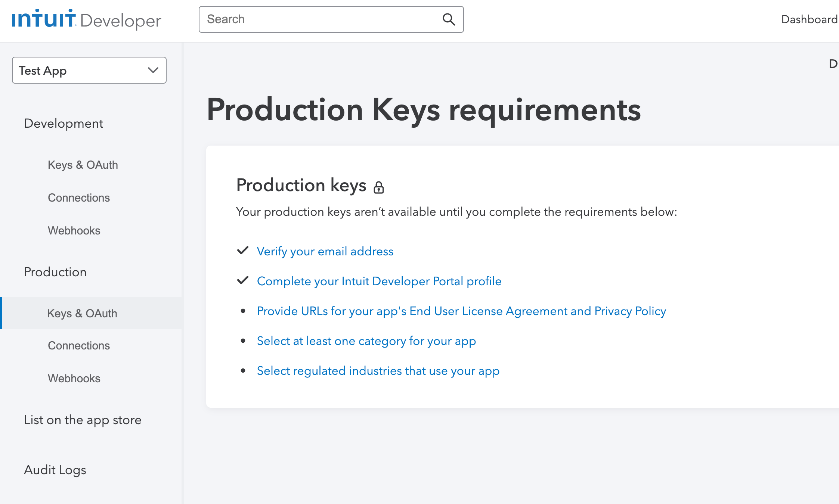Viewport: 839px width, 504px height.
Task: Open the Test App dropdown
Action: tap(89, 70)
